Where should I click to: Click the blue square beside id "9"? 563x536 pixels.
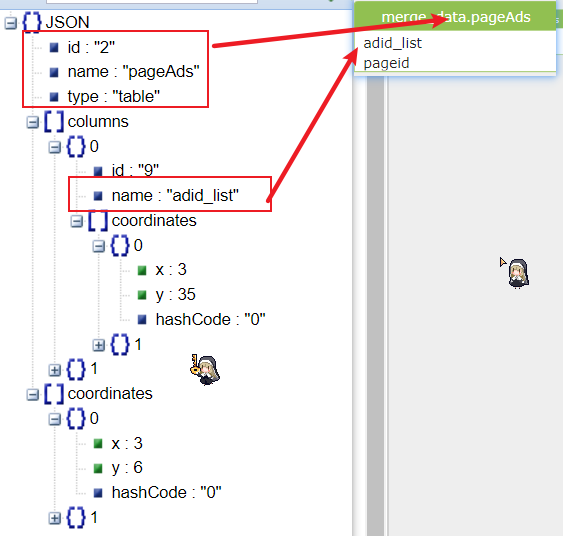coord(98,171)
